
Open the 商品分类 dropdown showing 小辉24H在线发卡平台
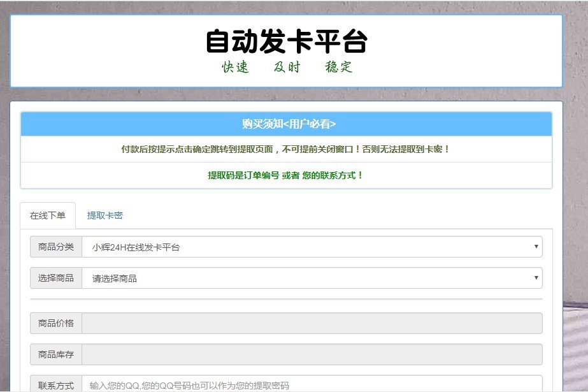pos(312,247)
